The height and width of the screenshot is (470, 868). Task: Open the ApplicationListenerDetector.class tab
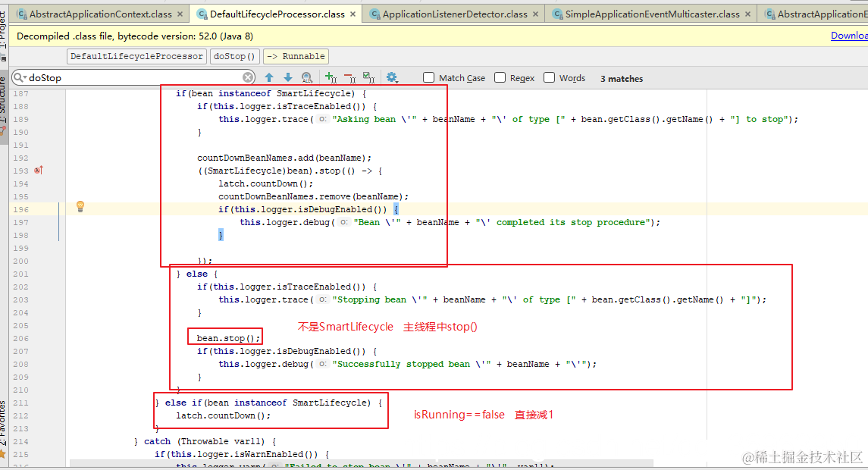point(455,14)
